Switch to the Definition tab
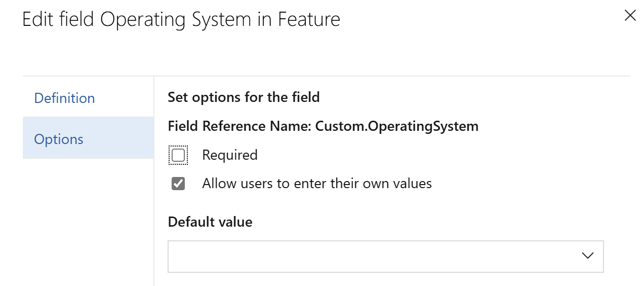This screenshot has height=286, width=644. [x=64, y=98]
